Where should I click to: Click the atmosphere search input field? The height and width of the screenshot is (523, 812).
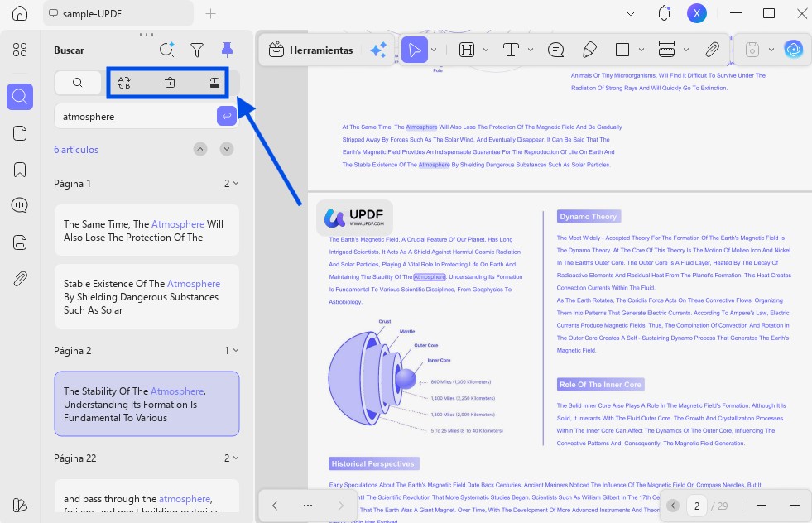pos(136,117)
